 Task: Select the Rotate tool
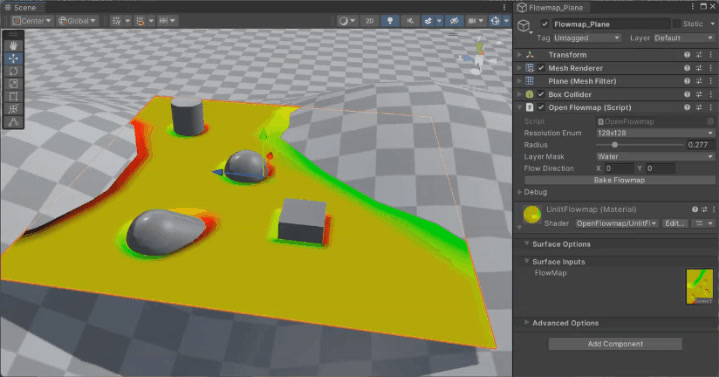coord(13,71)
